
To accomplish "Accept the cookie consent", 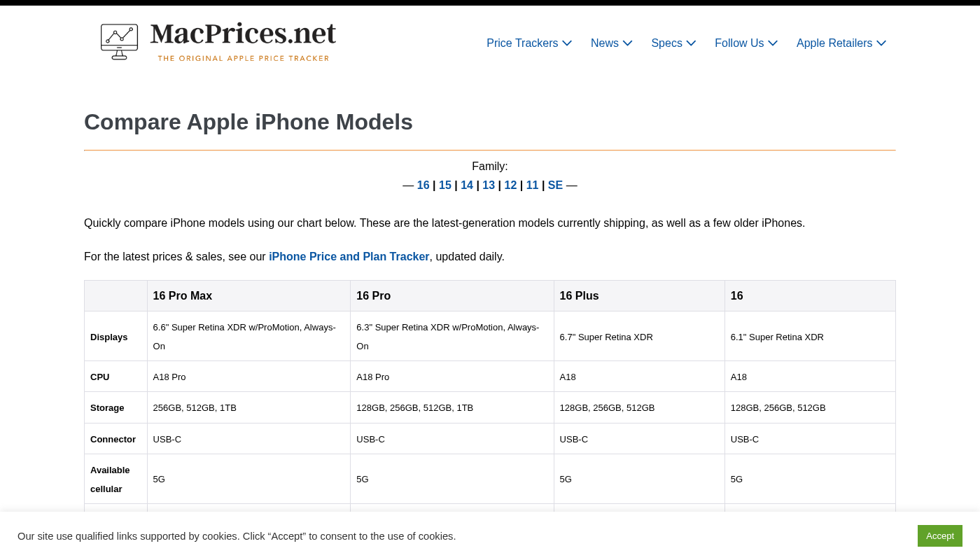I will 939,536.
